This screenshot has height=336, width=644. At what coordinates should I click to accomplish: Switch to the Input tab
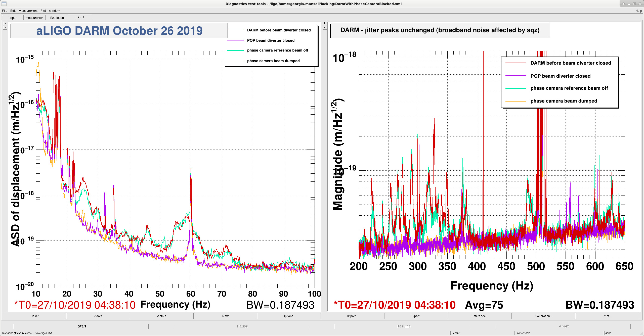pos(13,18)
